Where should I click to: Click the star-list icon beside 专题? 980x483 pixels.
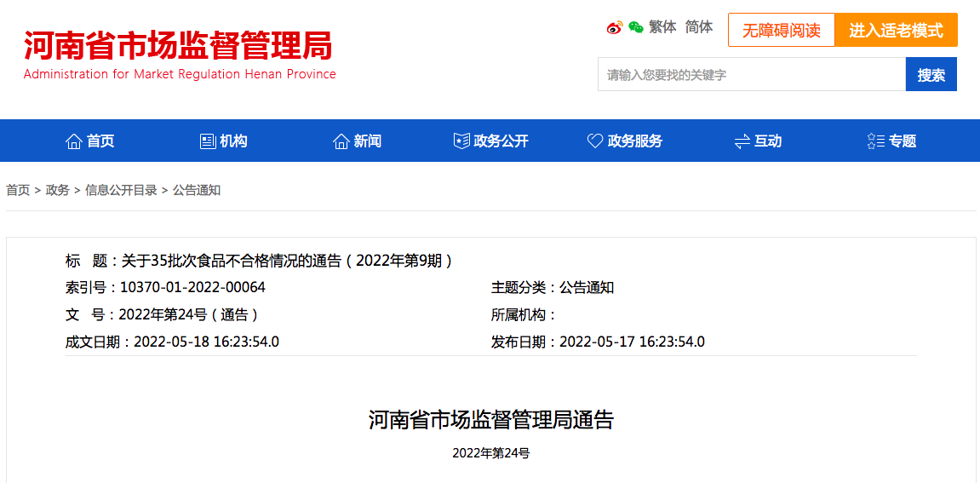(x=876, y=141)
